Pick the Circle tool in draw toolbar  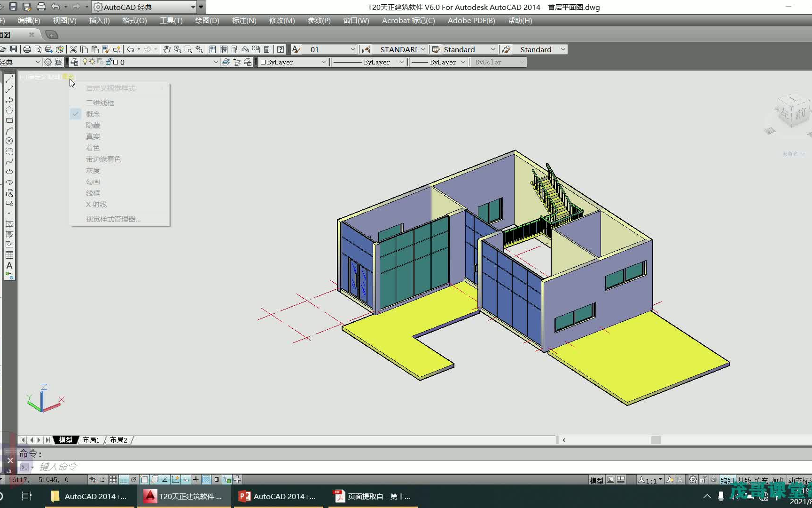coord(9,141)
